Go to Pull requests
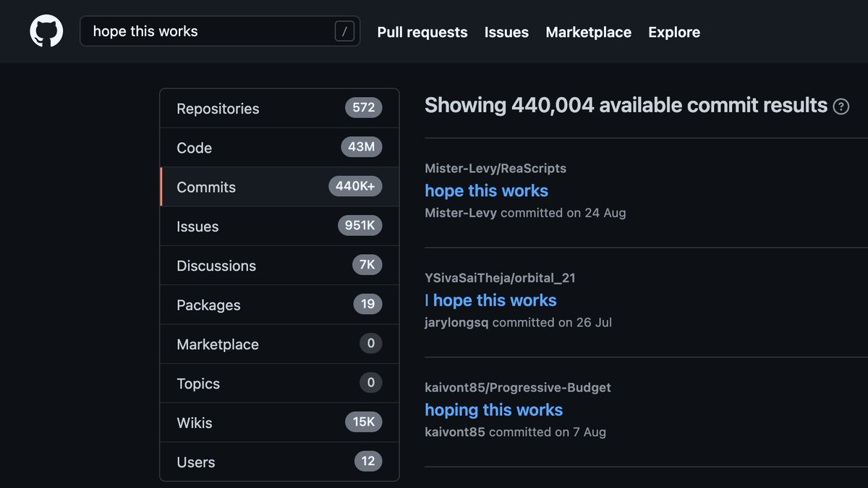The image size is (868, 488). [422, 32]
